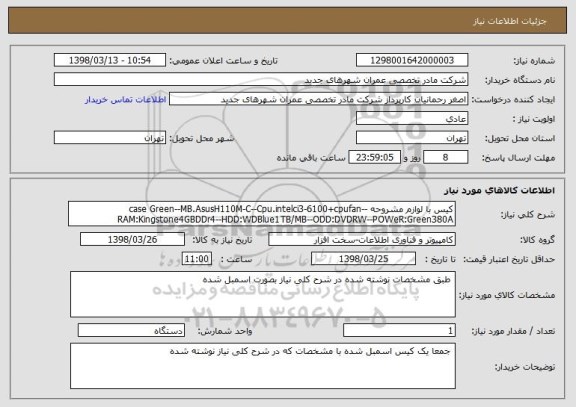Select the label 'ایجاد کننده درخواست:'
Viewport: 576px width, 407px height.
pos(513,100)
